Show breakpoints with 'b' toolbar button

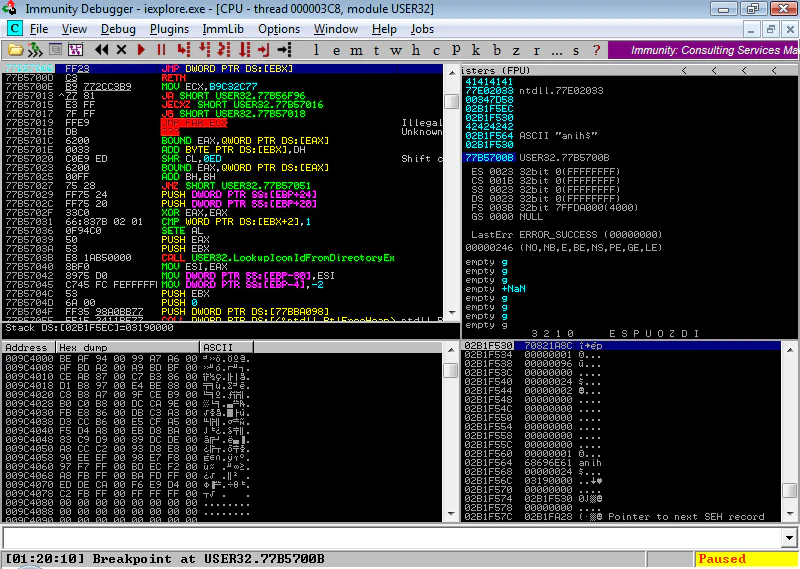coord(496,50)
